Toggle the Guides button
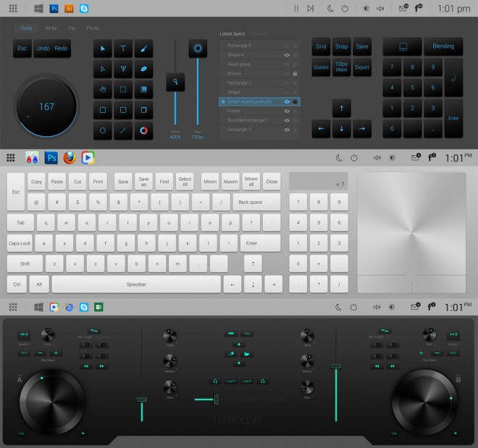The width and height of the screenshot is (478, 448). click(321, 67)
